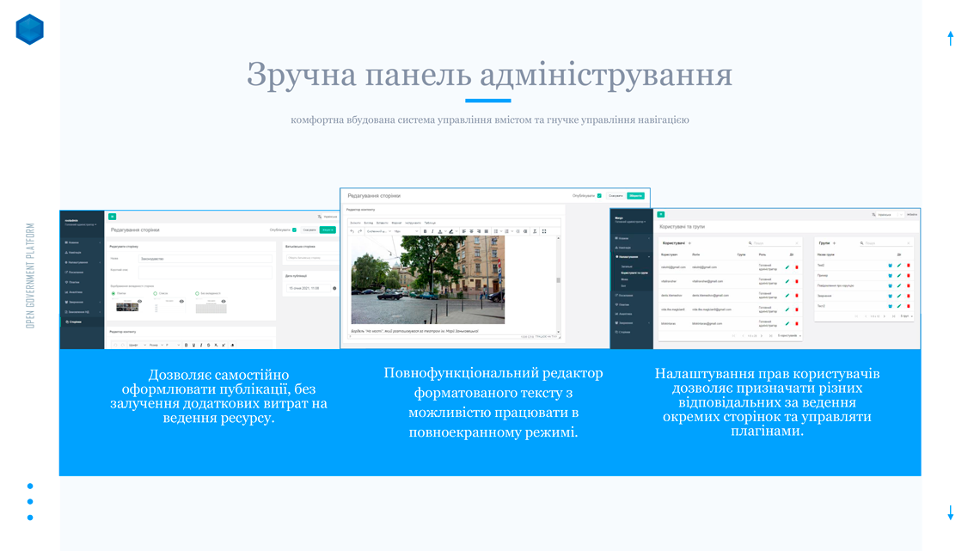This screenshot has width=980, height=551.
Task: Click the blue cube logo
Action: tap(29, 29)
